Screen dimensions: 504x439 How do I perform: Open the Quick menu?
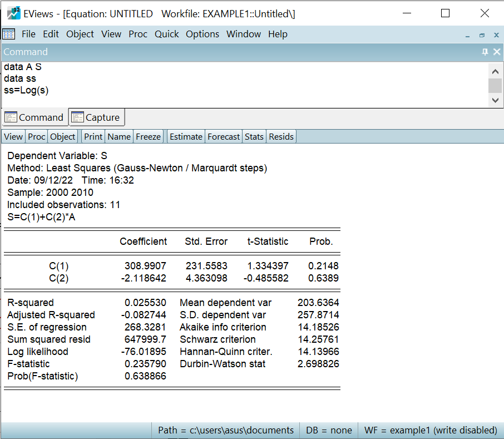pos(166,34)
